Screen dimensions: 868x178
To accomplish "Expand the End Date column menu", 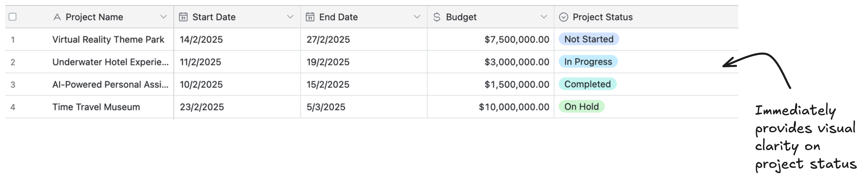I will (x=417, y=17).
